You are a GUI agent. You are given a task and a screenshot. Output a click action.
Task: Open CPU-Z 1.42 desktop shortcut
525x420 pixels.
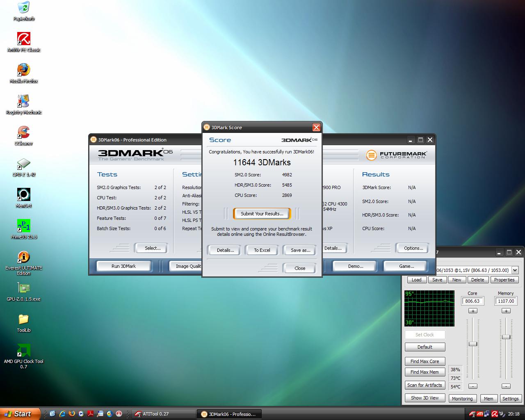coord(24,167)
